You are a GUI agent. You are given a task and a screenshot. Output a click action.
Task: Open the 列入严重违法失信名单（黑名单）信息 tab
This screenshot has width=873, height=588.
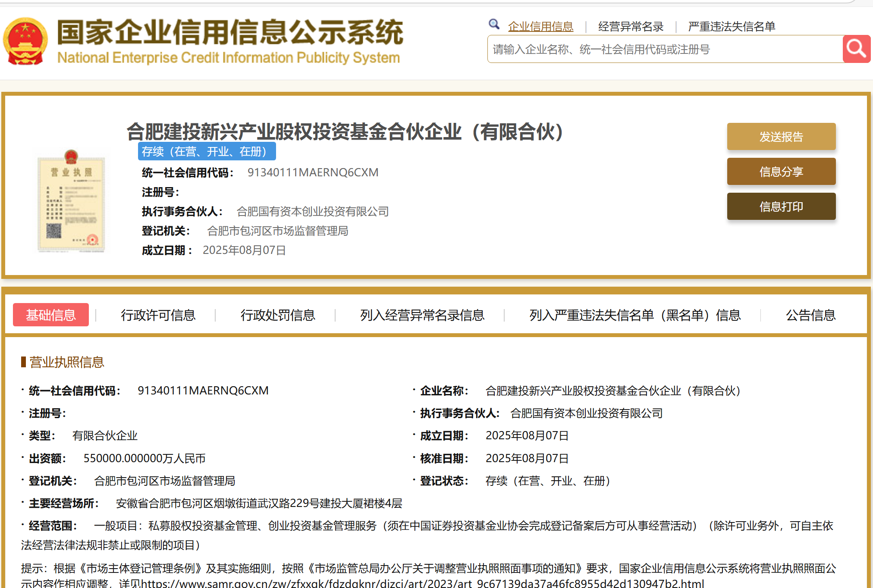tap(635, 315)
